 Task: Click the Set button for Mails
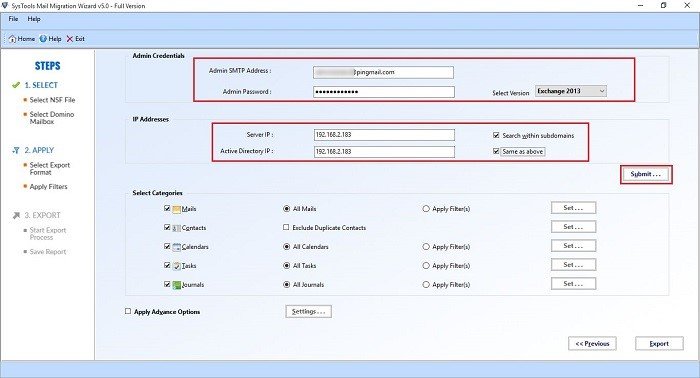(x=573, y=208)
